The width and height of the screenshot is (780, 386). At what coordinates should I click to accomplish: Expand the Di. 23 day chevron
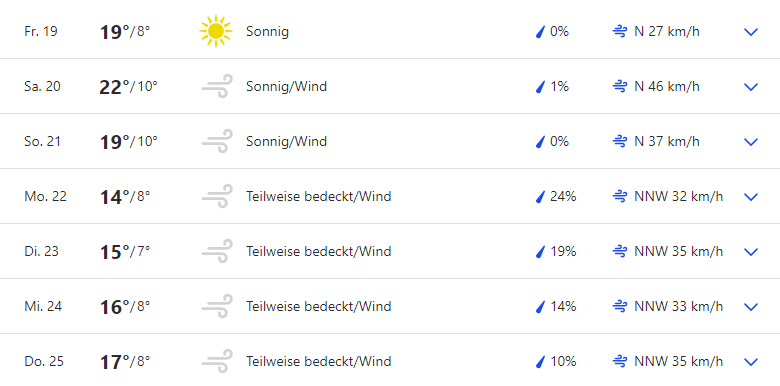750,252
